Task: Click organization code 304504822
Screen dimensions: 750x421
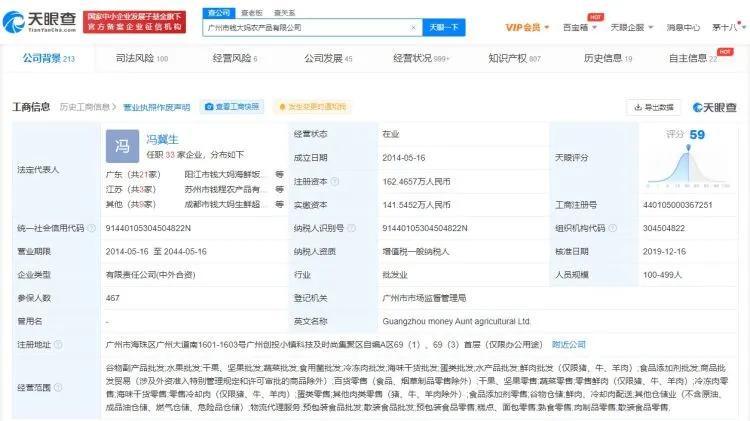Action: click(663, 228)
